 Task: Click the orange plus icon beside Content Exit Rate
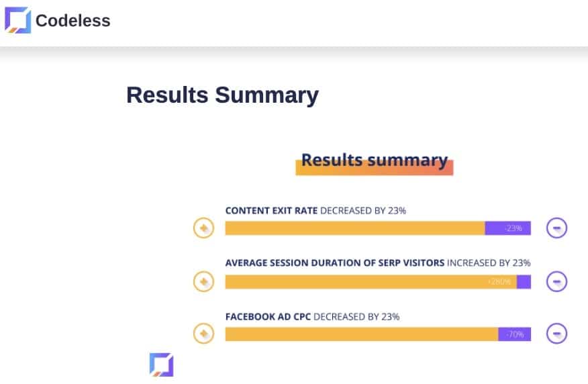click(203, 228)
